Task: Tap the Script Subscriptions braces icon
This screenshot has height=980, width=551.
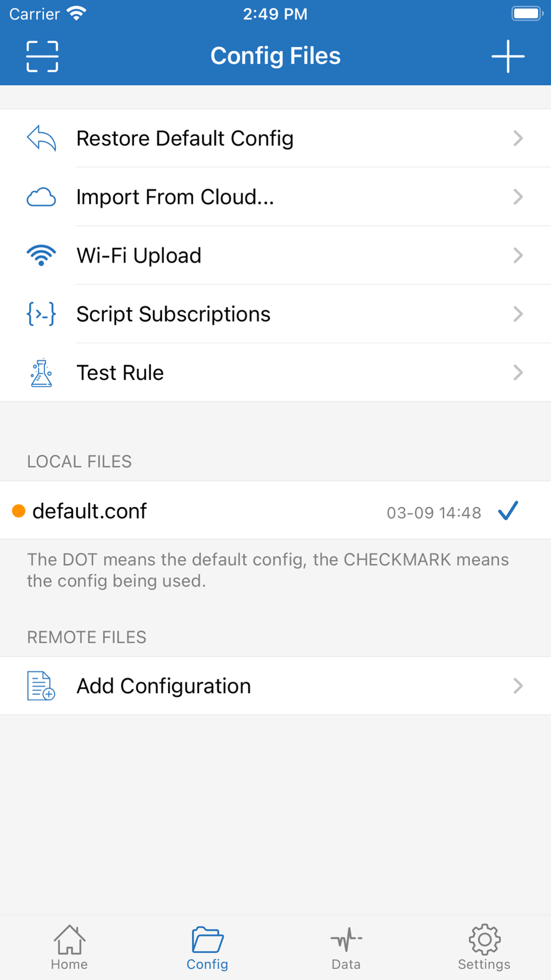Action: (x=42, y=314)
